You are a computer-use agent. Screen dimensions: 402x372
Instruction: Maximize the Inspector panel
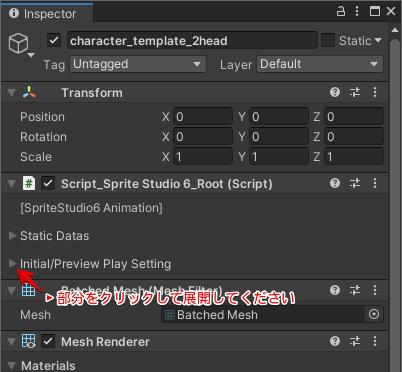tap(375, 12)
